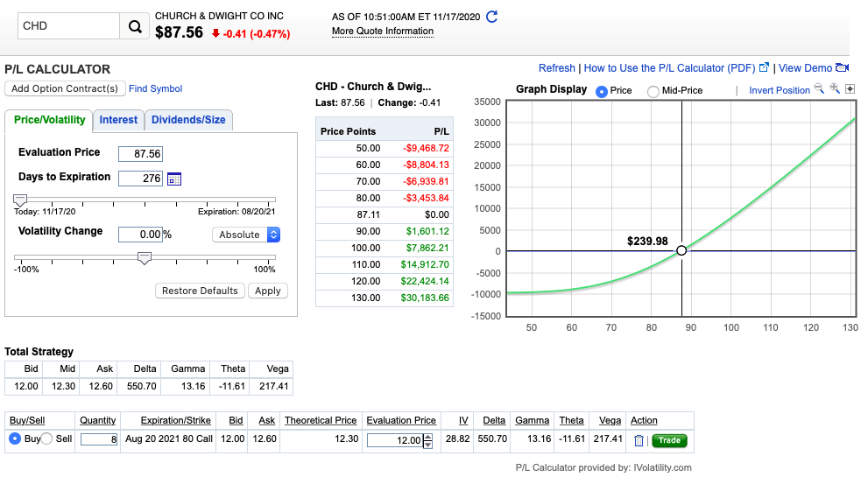
Task: Click Restore Defaults button
Action: [x=200, y=291]
